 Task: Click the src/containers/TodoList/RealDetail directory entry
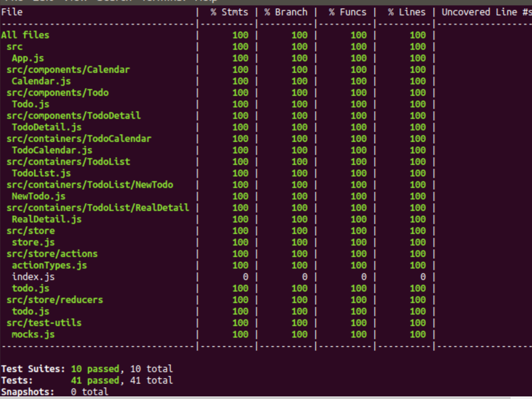[97, 208]
